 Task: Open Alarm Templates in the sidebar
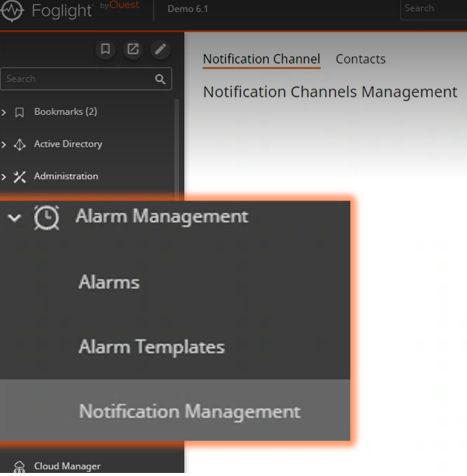(152, 347)
